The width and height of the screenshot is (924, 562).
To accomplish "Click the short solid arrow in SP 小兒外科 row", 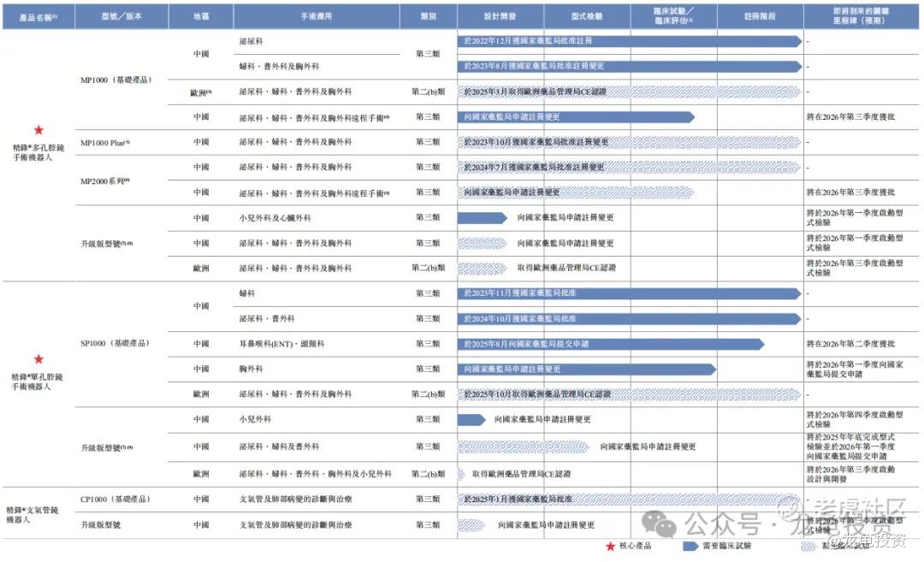I will 471,419.
